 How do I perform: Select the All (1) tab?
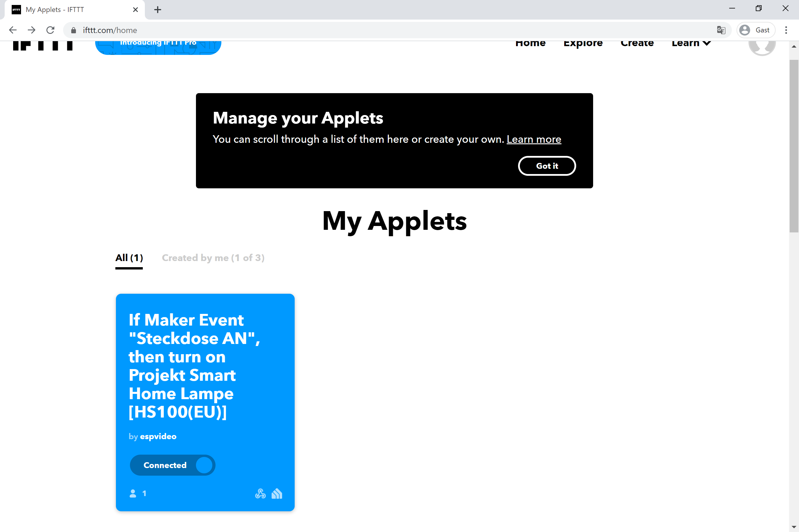[x=129, y=258]
